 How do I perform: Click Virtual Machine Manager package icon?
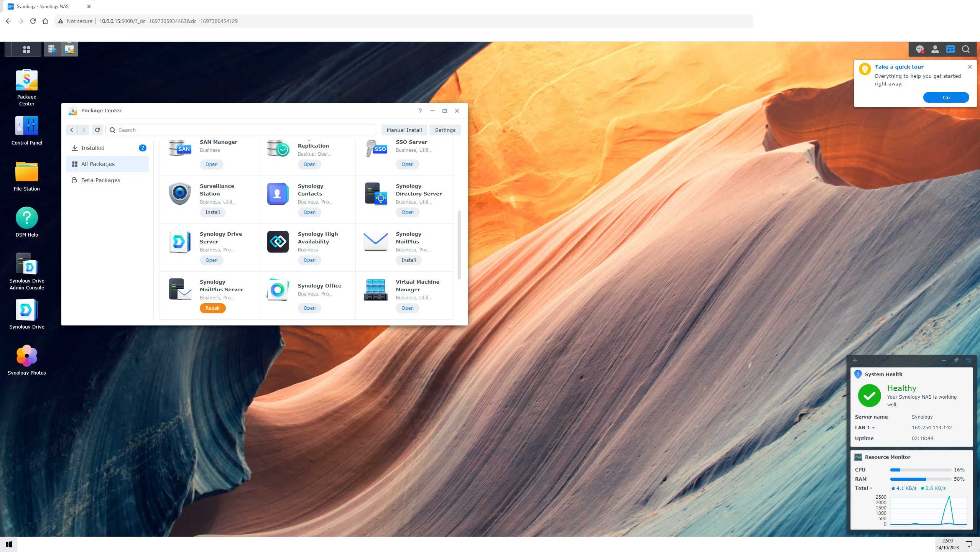(376, 290)
